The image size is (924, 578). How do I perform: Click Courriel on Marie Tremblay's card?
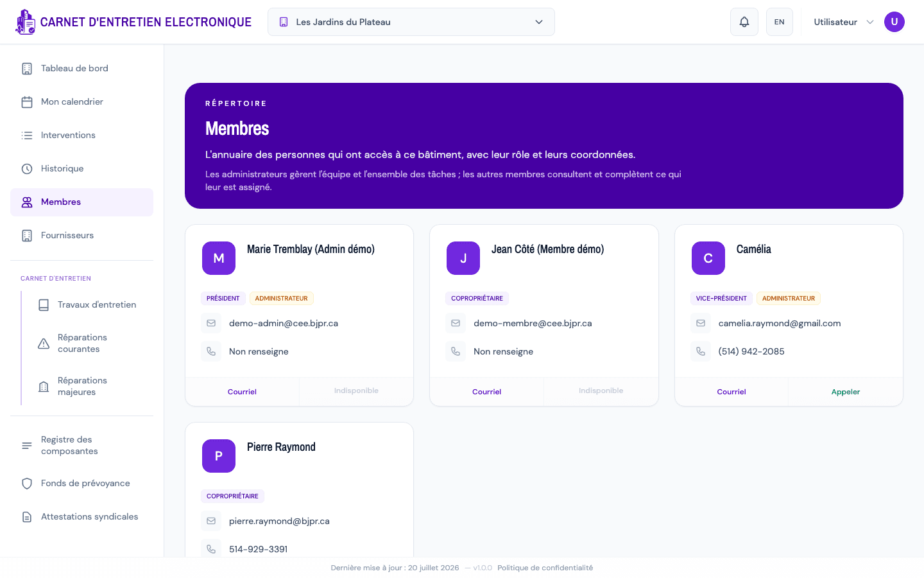[x=242, y=392]
